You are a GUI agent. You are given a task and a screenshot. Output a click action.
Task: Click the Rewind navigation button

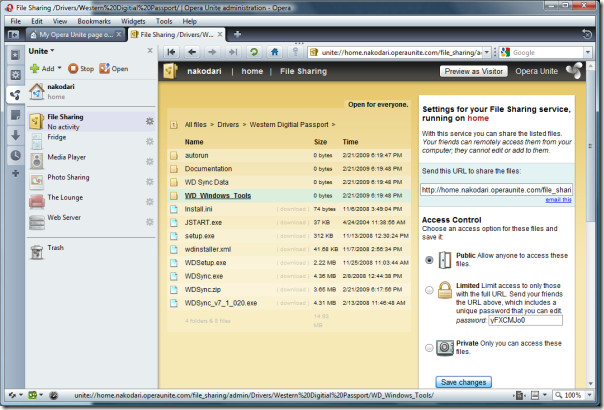[171, 52]
